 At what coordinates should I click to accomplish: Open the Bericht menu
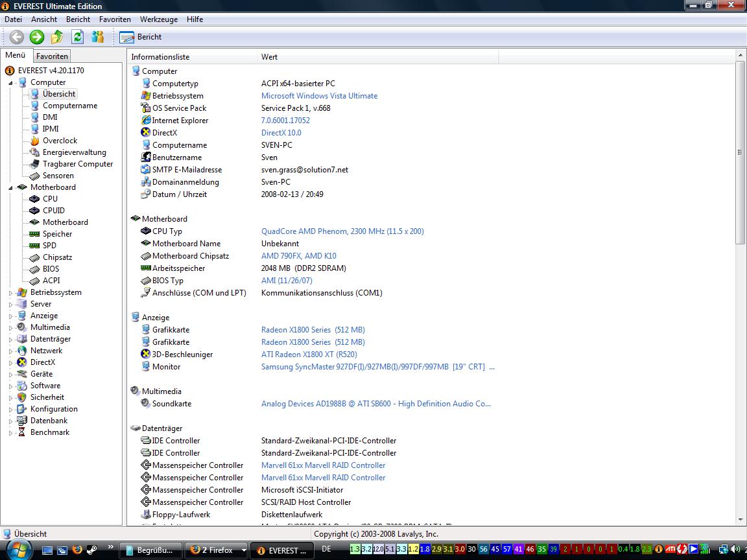click(78, 19)
